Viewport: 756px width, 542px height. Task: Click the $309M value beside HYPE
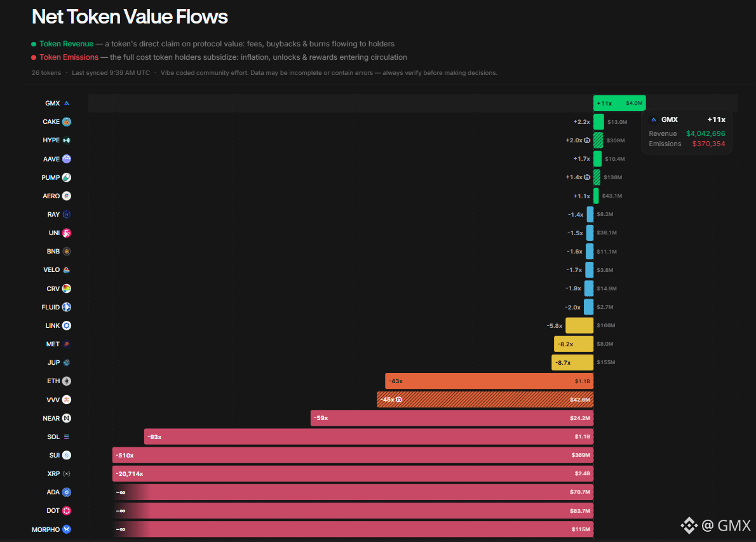tap(616, 140)
